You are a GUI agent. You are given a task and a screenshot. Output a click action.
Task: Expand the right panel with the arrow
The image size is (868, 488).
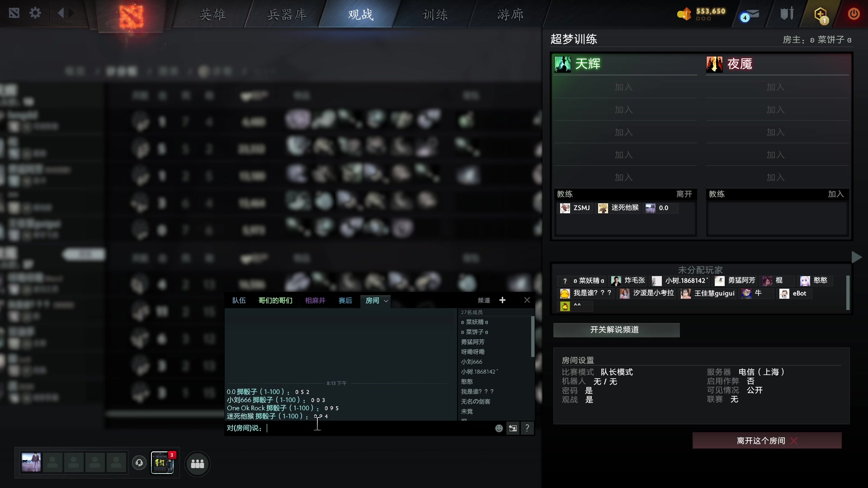click(858, 257)
